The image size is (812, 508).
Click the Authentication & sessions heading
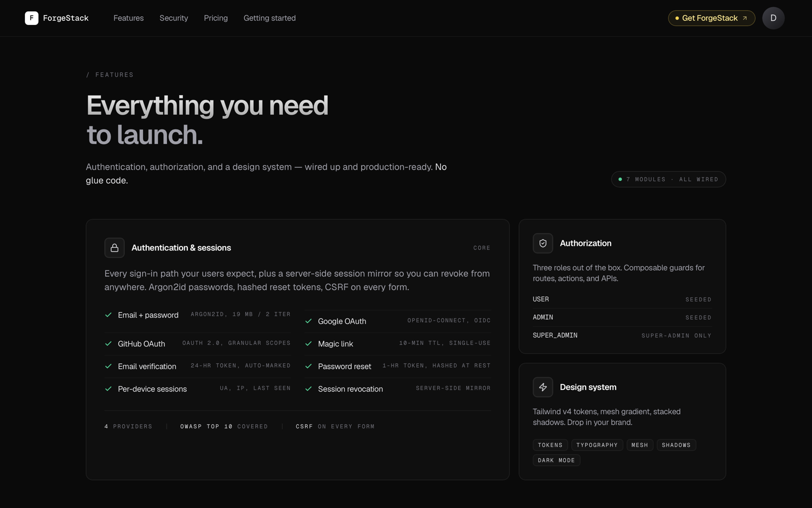tap(181, 248)
